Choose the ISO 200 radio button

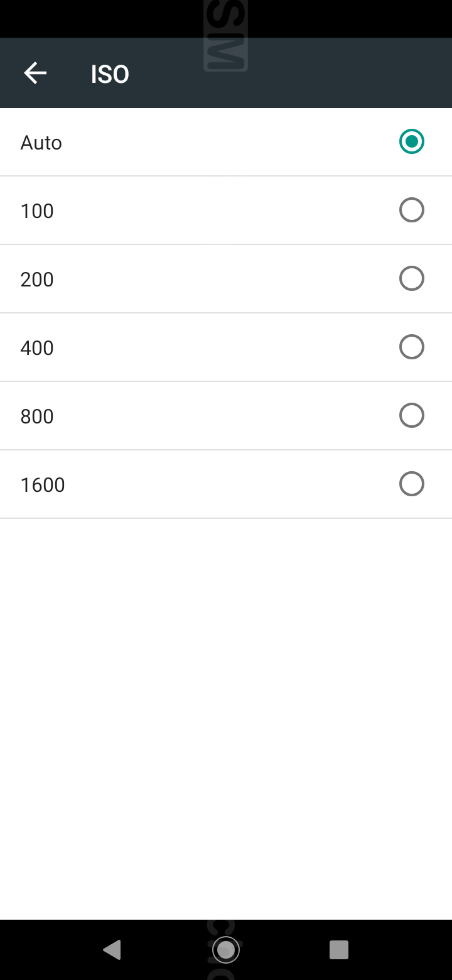(x=412, y=278)
